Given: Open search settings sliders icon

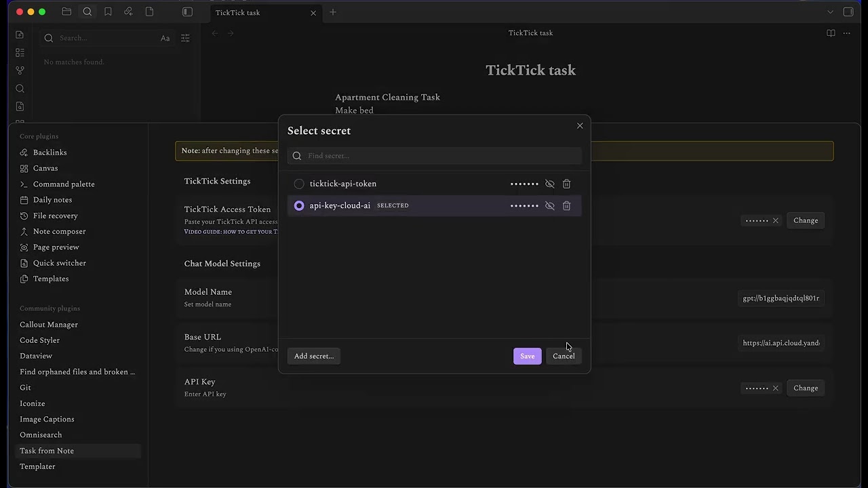Looking at the screenshot, I should coord(185,38).
